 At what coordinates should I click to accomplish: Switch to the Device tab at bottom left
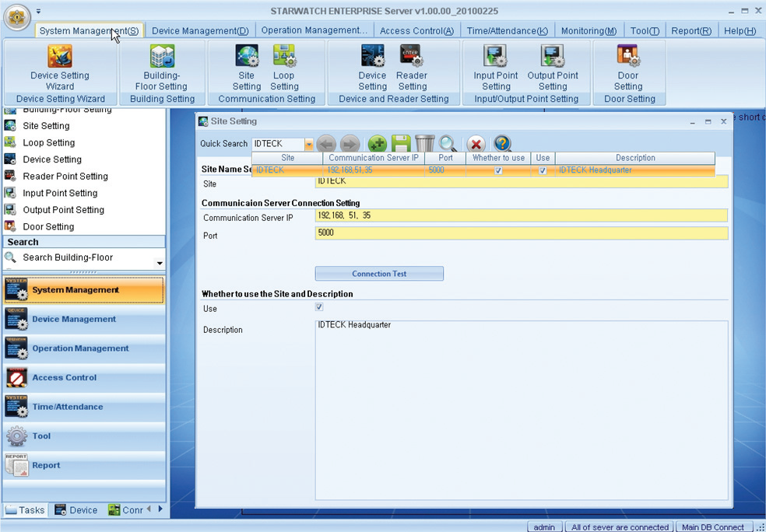[76, 510]
